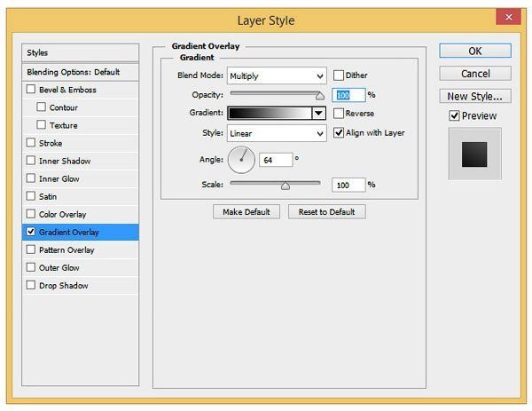
Task: Select the Pattern Overlay style label
Action: click(x=66, y=250)
